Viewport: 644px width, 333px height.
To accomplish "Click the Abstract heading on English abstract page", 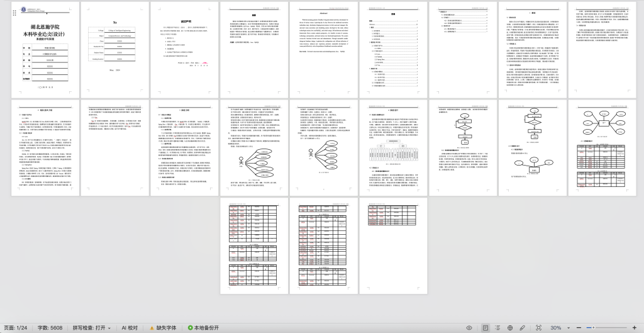I will click(324, 14).
